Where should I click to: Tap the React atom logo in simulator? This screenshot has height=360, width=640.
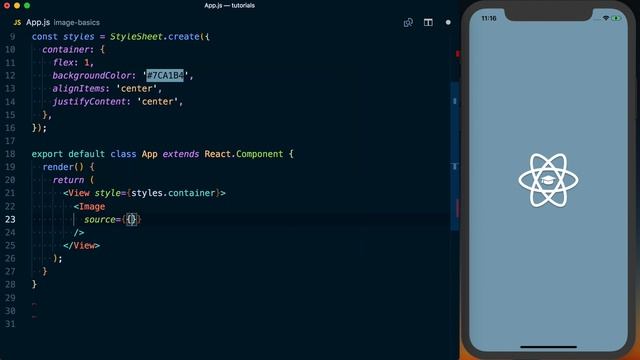tap(548, 180)
